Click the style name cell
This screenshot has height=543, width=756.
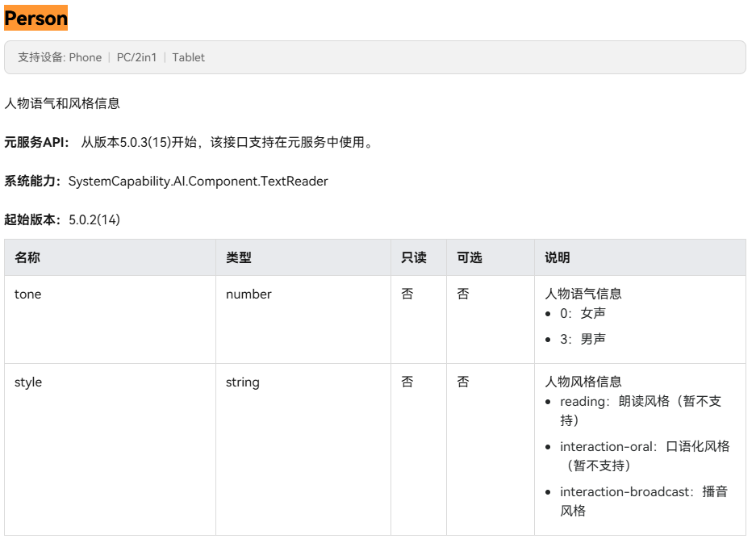[x=28, y=382]
